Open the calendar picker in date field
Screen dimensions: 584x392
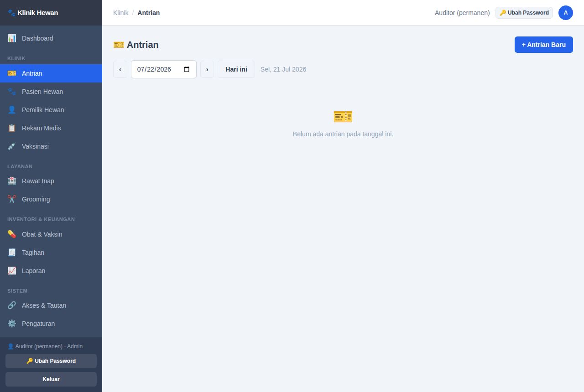(x=187, y=69)
